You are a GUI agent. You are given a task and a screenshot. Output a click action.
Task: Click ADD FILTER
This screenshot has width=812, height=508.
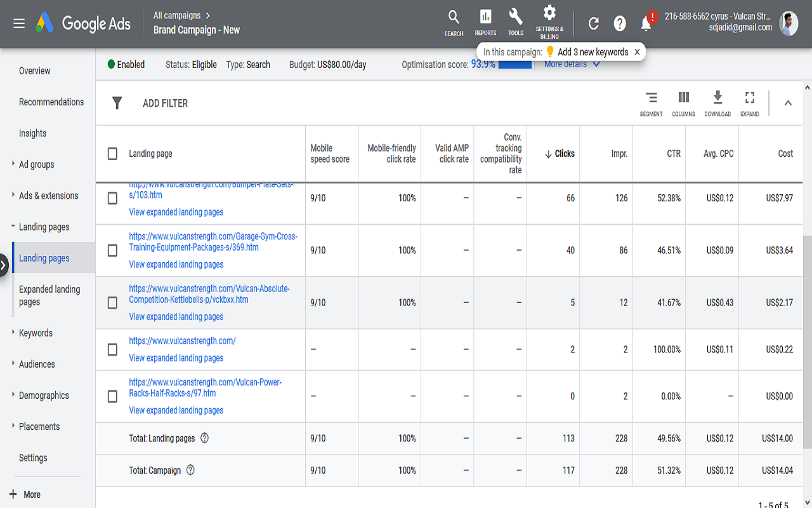[x=166, y=104]
